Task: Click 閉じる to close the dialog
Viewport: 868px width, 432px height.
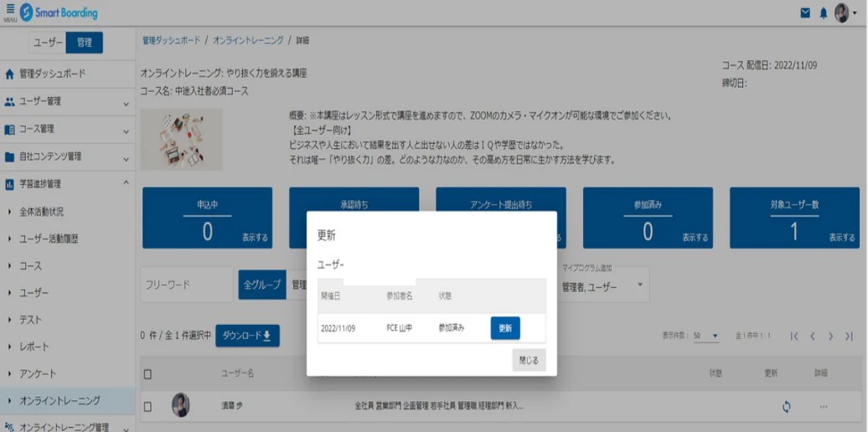Action: (x=530, y=359)
